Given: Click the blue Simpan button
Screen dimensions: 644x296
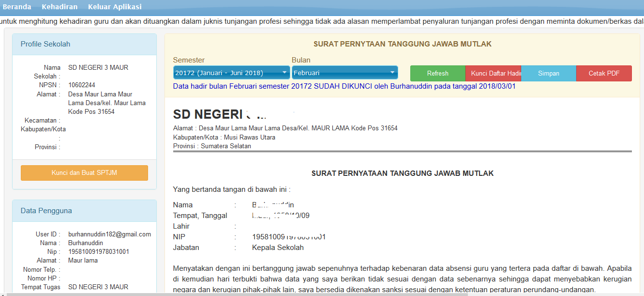Looking at the screenshot, I should [549, 74].
